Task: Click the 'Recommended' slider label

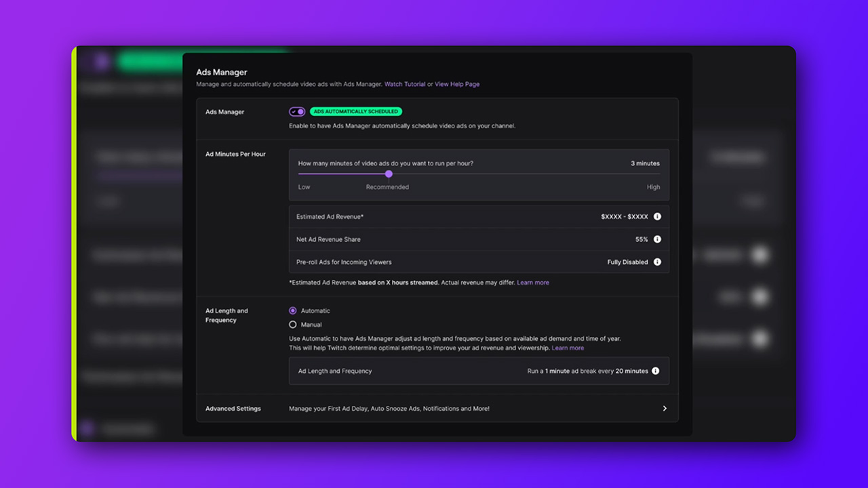Action: point(387,187)
